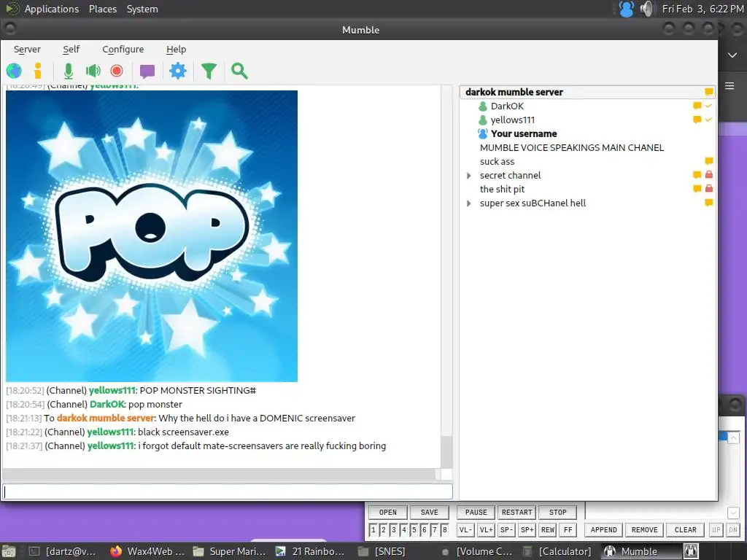The height and width of the screenshot is (560, 747).
Task: Select the suck ass channel
Action: point(497,161)
